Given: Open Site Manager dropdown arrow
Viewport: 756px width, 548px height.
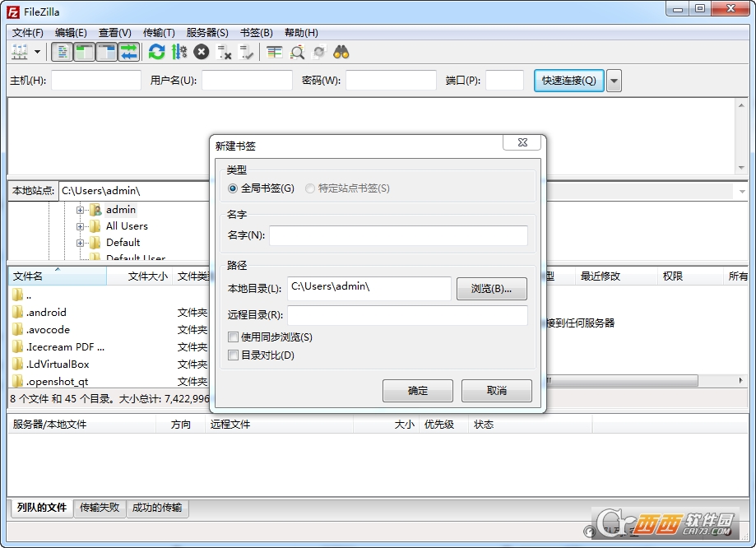Looking at the screenshot, I should point(38,52).
